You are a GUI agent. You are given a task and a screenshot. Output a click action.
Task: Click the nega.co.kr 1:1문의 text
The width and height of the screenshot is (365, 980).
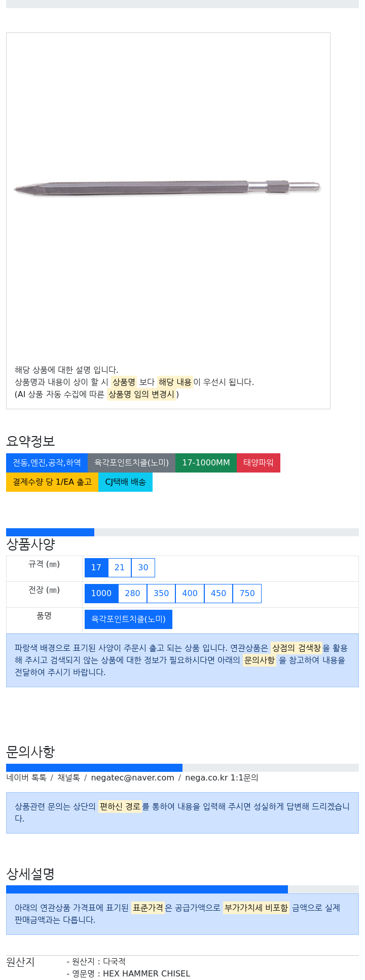coord(222,778)
